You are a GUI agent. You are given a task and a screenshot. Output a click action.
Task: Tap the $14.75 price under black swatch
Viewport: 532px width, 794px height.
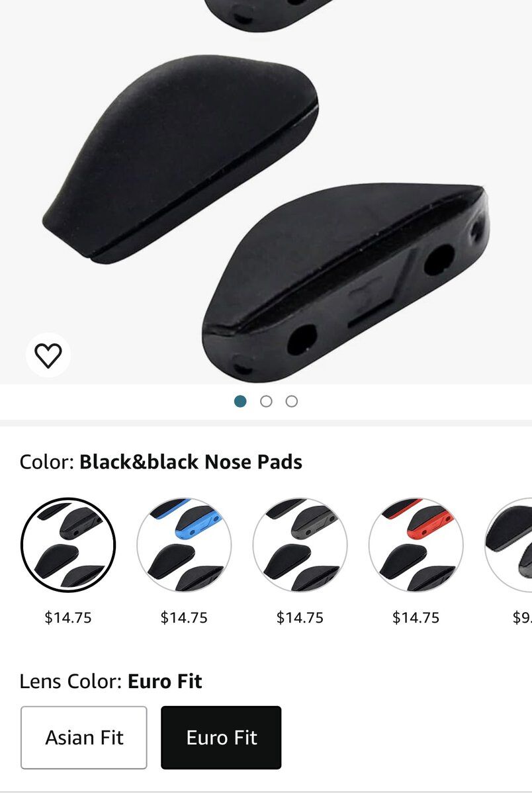click(68, 617)
